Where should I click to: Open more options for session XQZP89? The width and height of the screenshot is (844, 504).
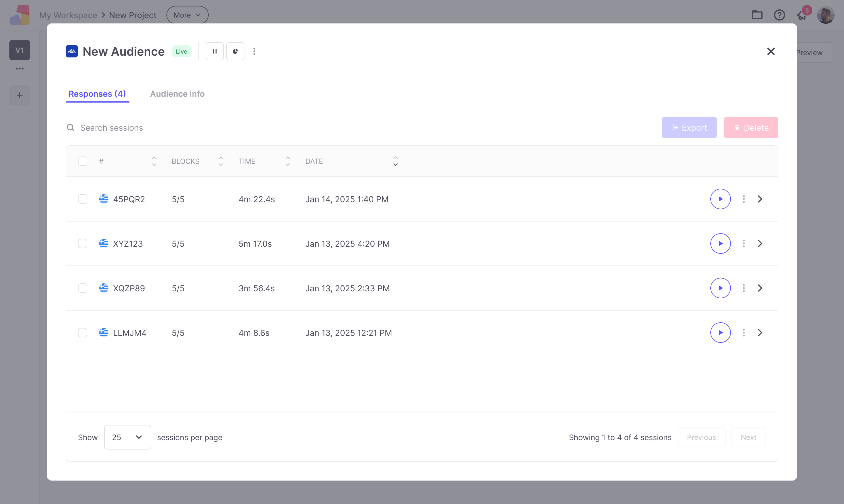[744, 288]
